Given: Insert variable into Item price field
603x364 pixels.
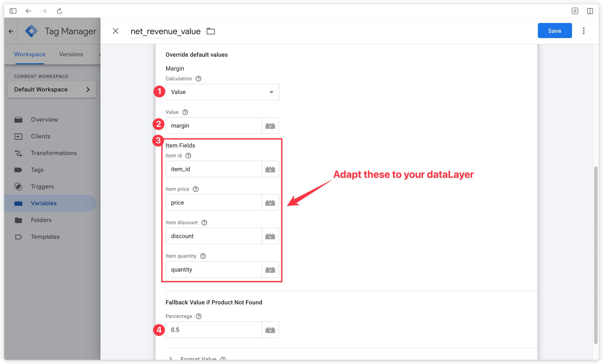Looking at the screenshot, I should click(270, 203).
